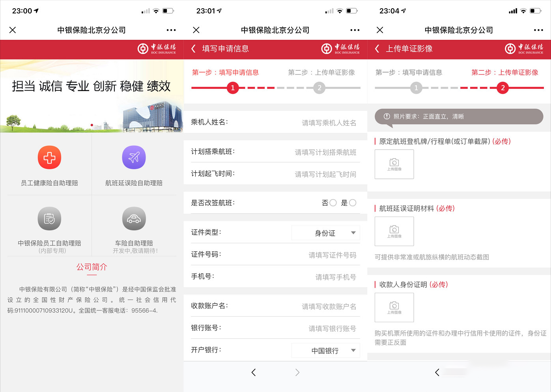Close the 上传单证影像 screen with X icon
The height and width of the screenshot is (392, 551).
point(380,30)
